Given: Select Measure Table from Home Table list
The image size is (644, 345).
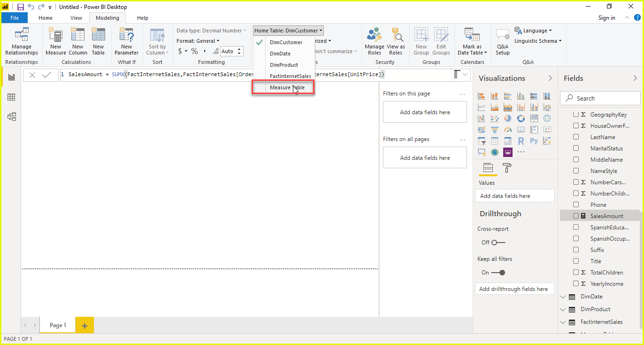Looking at the screenshot, I should (x=287, y=87).
